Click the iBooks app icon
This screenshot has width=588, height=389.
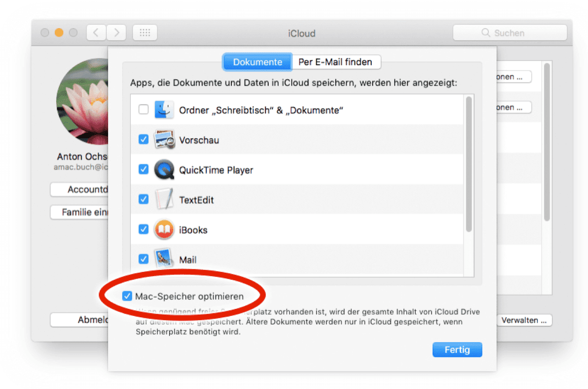coord(164,230)
